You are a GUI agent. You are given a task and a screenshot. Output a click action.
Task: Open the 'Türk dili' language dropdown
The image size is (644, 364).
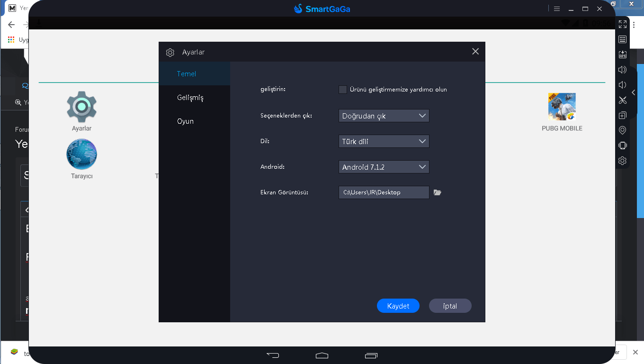384,141
